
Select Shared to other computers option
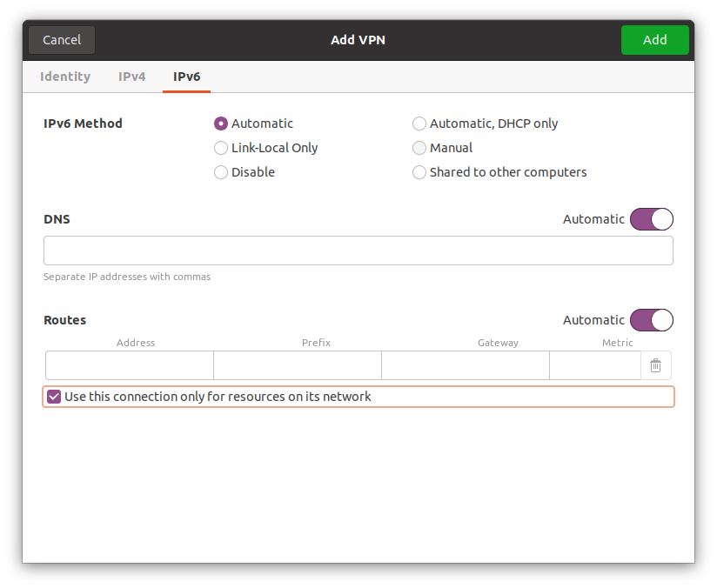click(x=419, y=172)
